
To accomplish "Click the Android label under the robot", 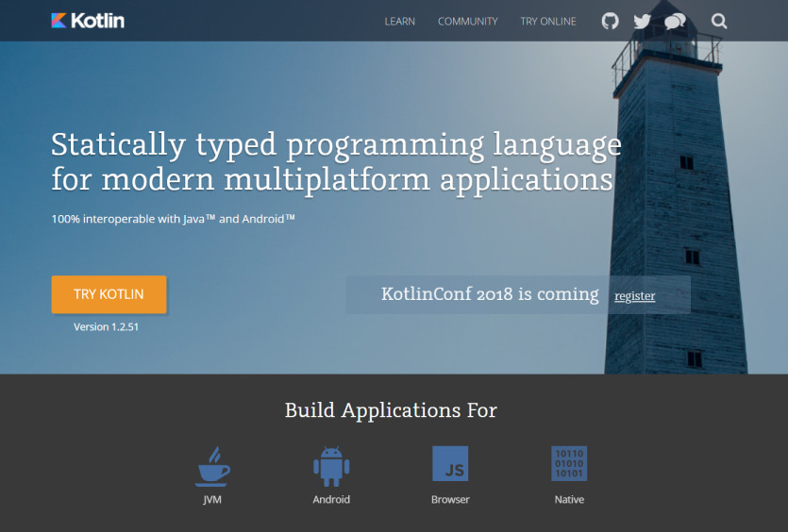I will click(x=331, y=499).
